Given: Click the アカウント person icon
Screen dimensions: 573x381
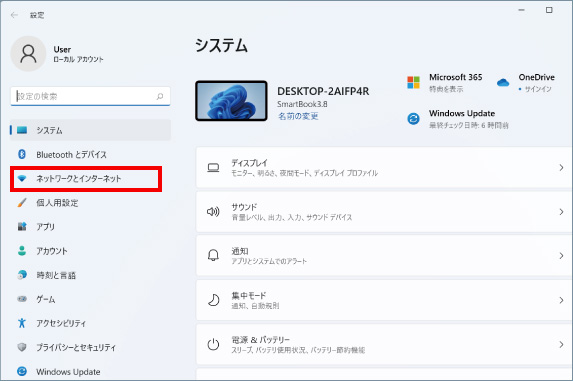Looking at the screenshot, I should point(22,251).
